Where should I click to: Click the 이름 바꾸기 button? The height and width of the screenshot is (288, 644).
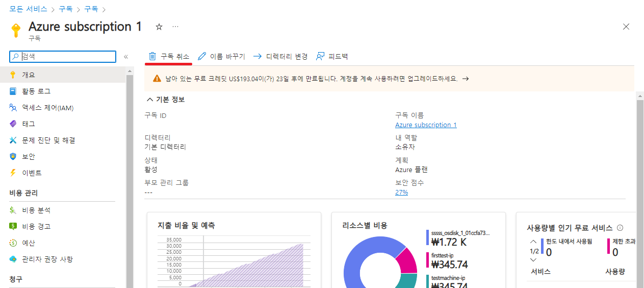(x=221, y=56)
